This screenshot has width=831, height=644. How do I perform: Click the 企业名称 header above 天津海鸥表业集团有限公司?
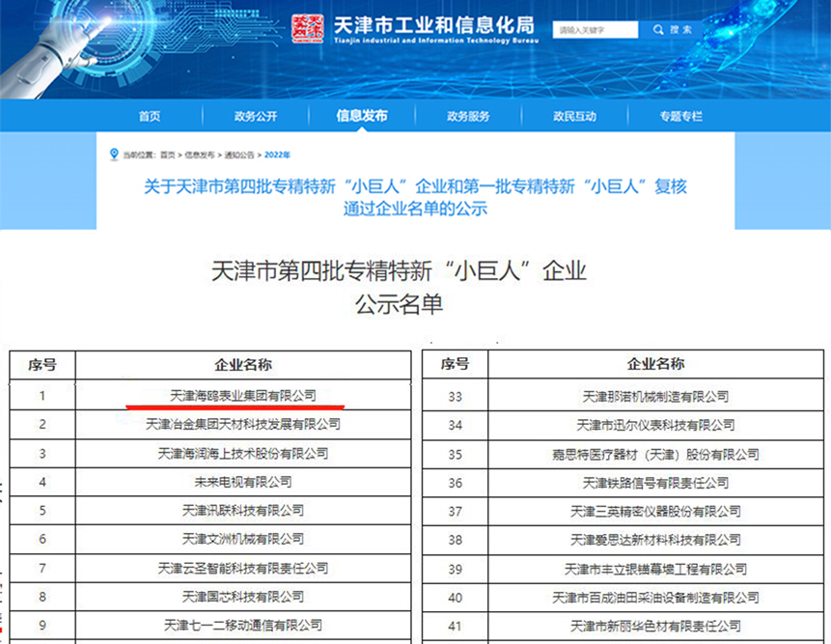pyautogui.click(x=243, y=365)
